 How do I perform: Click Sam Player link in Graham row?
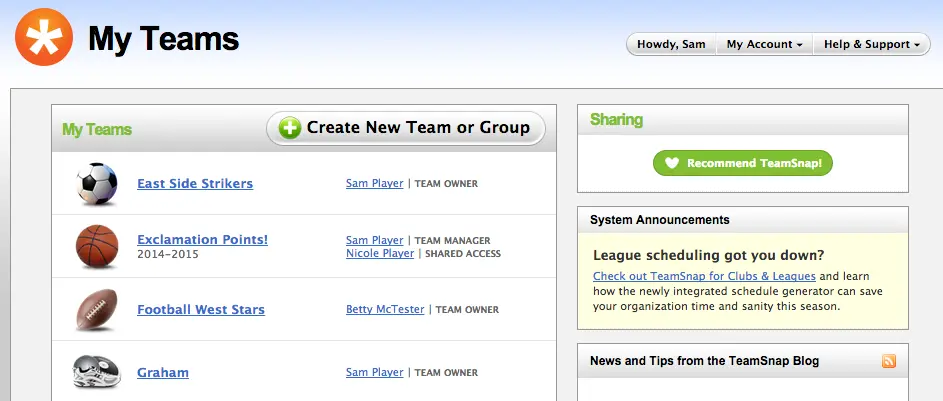pos(375,372)
